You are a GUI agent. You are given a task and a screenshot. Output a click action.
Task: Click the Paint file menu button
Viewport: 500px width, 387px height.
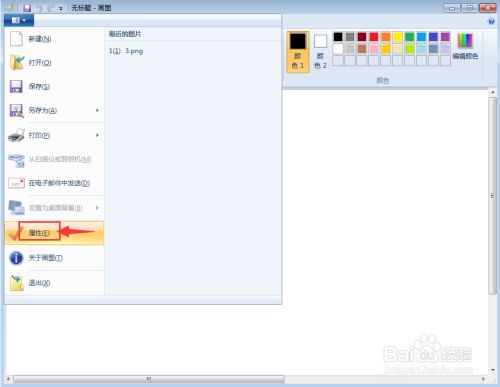click(x=19, y=20)
